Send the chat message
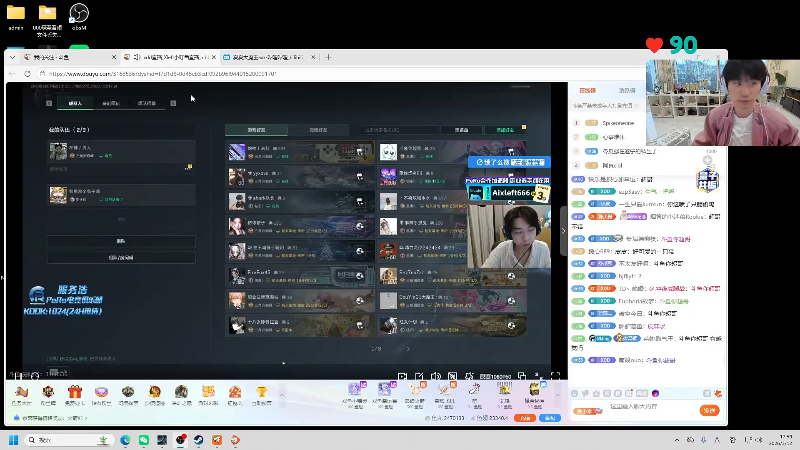The width and height of the screenshot is (800, 450). coord(710,410)
